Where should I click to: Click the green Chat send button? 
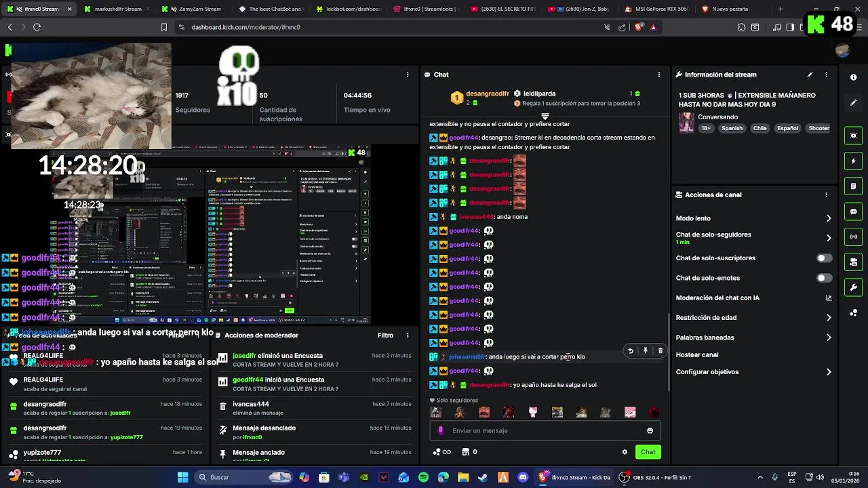tap(648, 452)
